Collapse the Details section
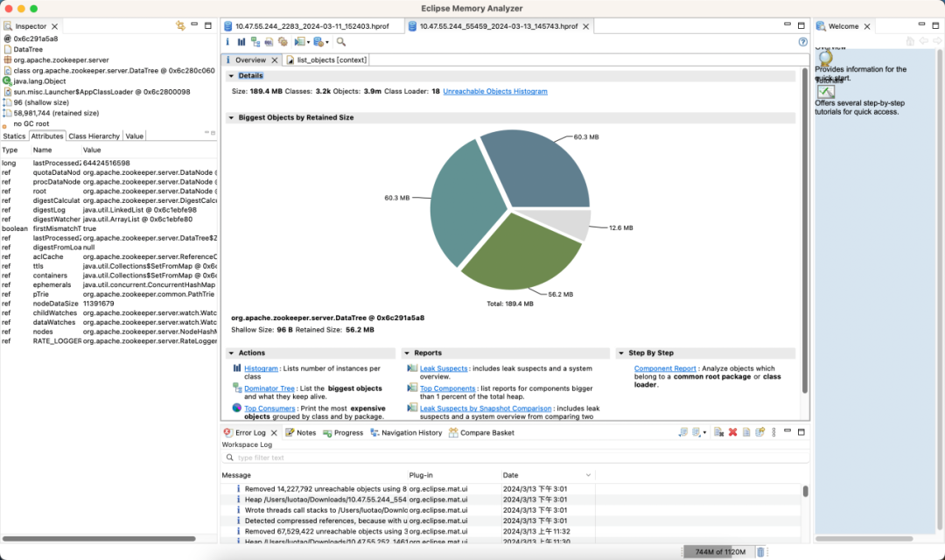The image size is (945, 560). click(231, 76)
